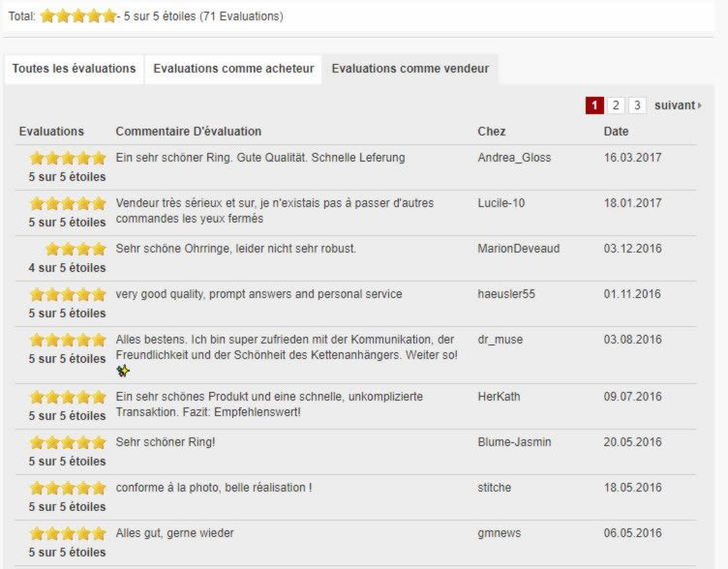Image resolution: width=728 pixels, height=569 pixels.
Task: Click the Evaluations column header
Action: [51, 132]
